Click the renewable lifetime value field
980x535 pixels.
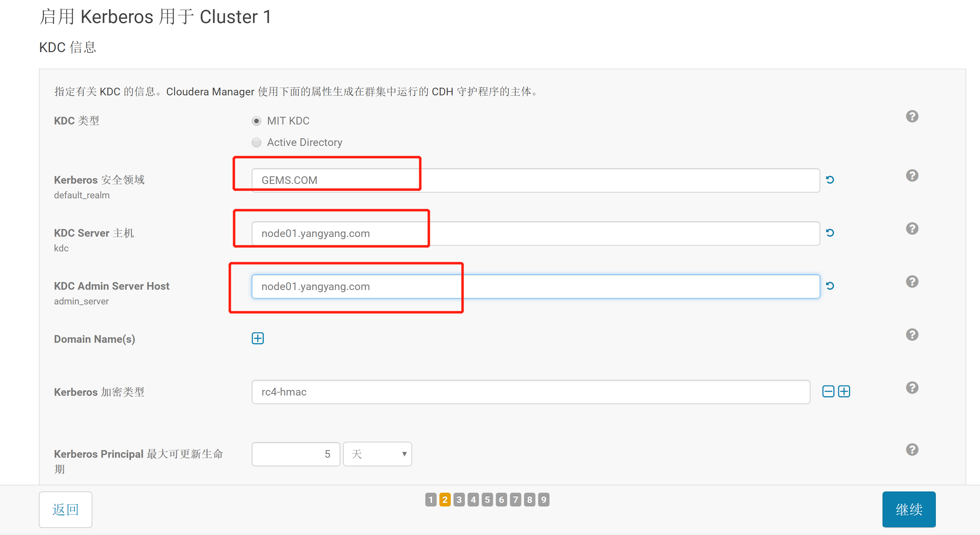296,454
